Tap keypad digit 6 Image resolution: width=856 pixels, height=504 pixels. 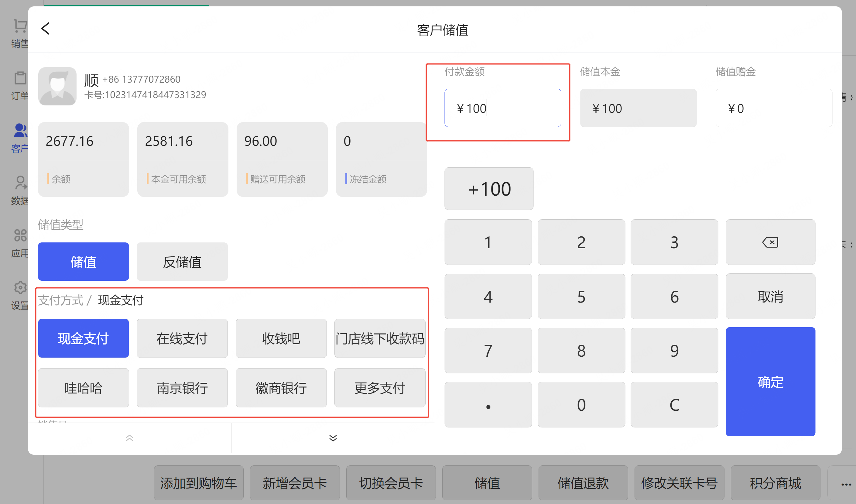click(674, 297)
